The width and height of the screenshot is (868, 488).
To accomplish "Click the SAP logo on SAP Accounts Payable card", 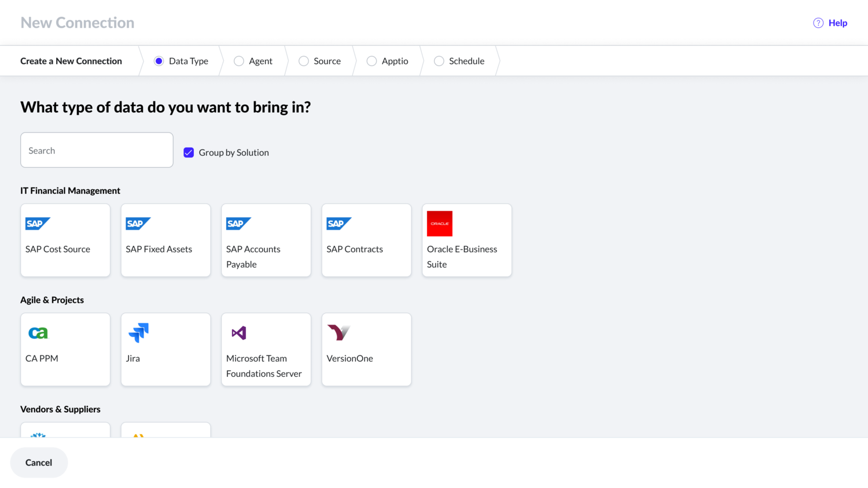I will (x=238, y=223).
